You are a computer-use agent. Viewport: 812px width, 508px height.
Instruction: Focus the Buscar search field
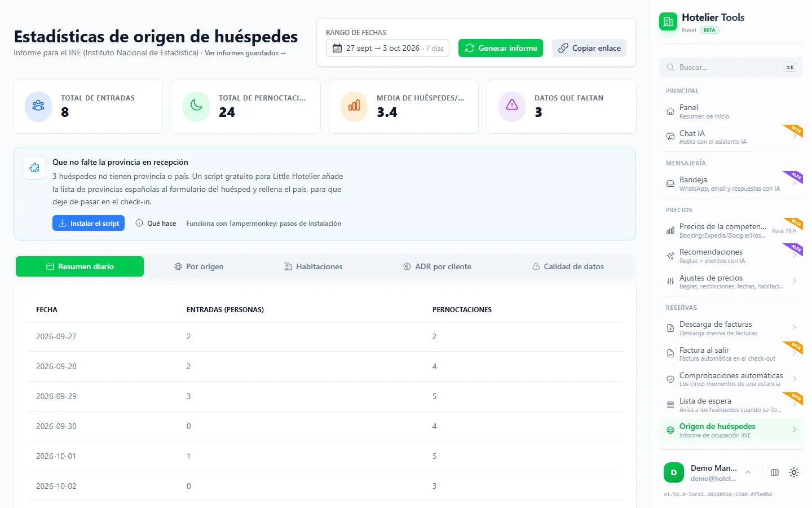731,67
